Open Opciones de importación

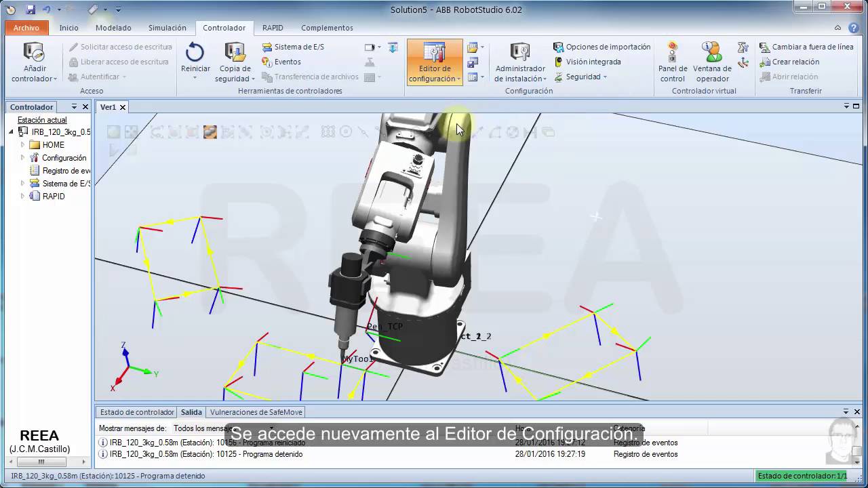tap(602, 47)
